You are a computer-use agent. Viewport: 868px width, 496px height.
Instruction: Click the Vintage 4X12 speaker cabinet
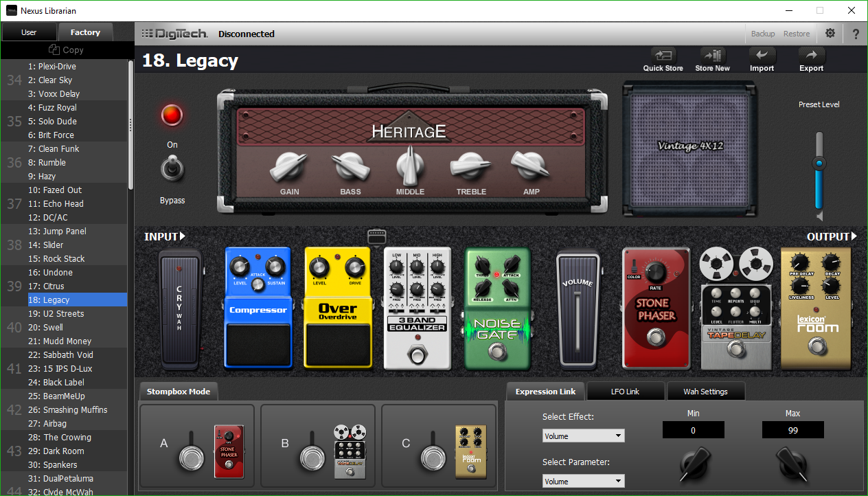click(x=690, y=148)
